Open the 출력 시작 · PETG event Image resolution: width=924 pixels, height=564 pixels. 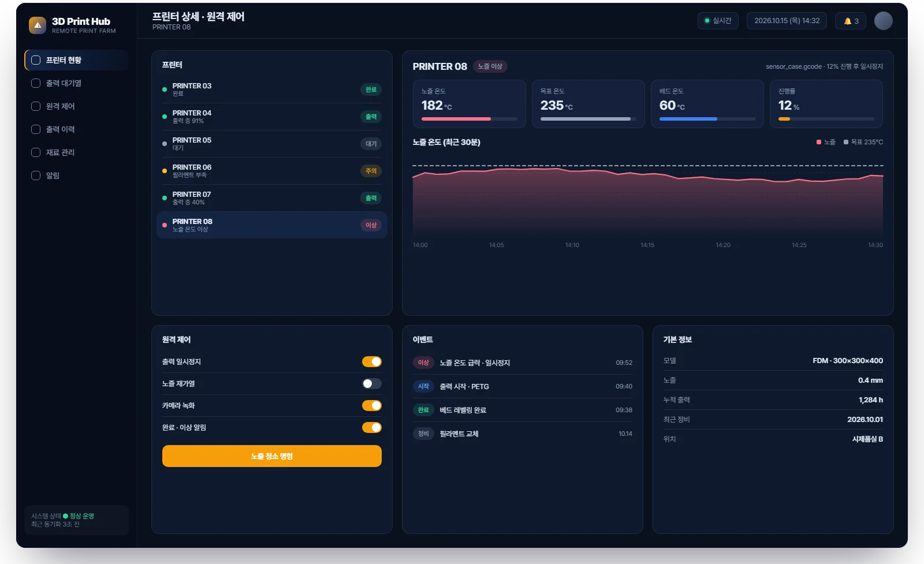[523, 386]
